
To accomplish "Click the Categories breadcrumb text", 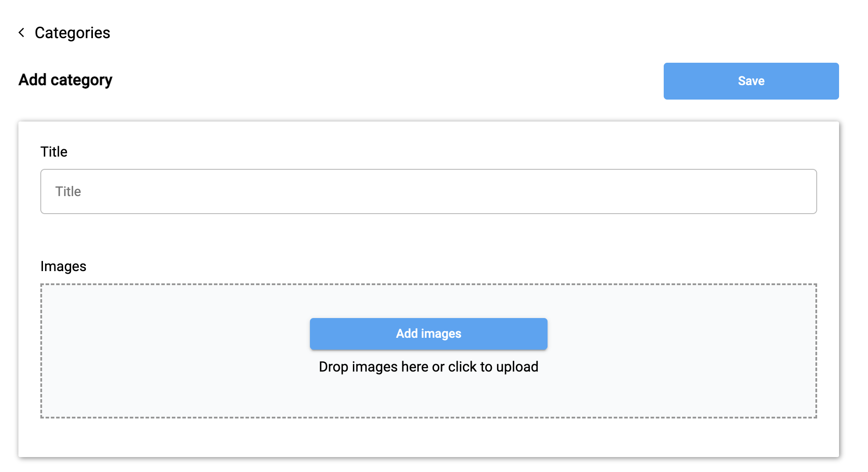I will tap(73, 32).
